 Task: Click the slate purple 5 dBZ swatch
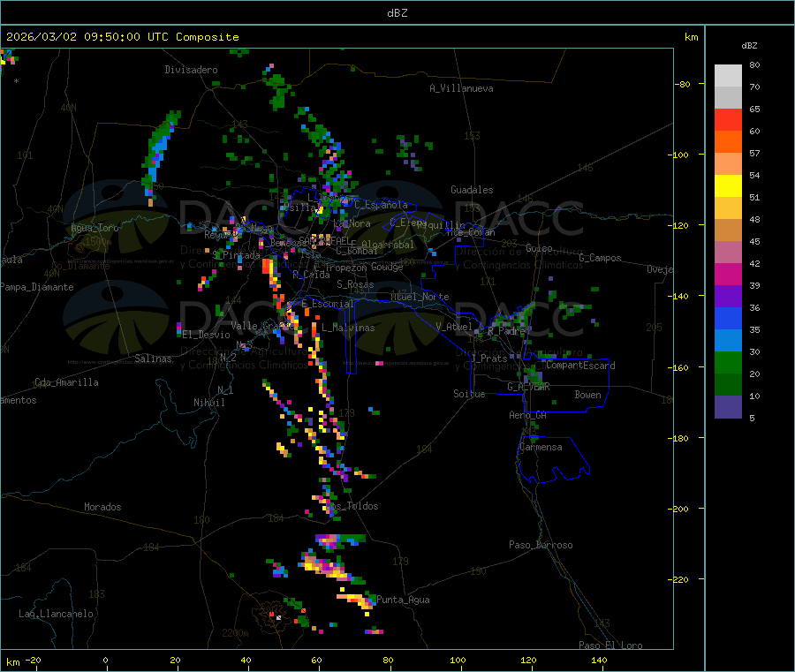pyautogui.click(x=728, y=407)
